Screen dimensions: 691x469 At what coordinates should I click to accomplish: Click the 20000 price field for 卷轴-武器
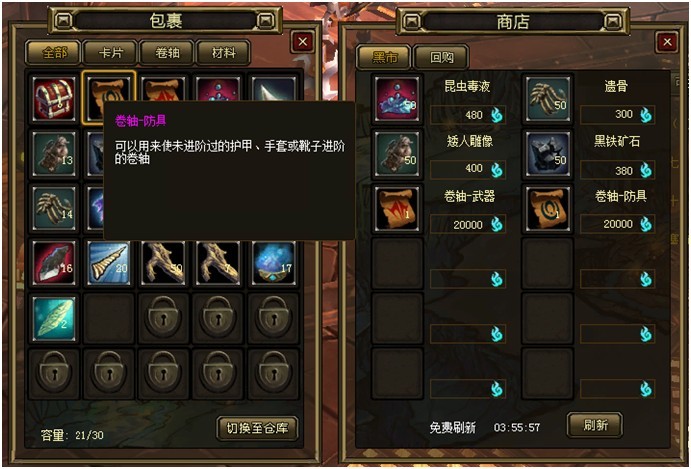click(x=468, y=225)
